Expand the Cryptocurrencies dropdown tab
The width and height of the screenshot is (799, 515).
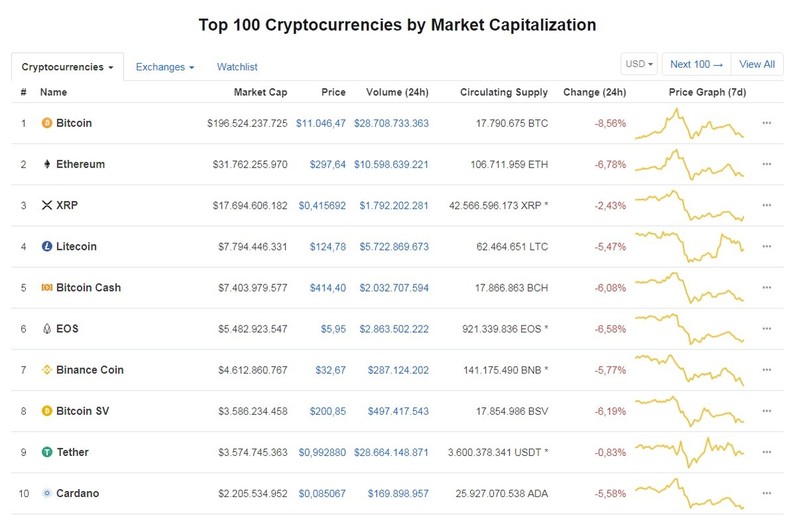coord(67,67)
